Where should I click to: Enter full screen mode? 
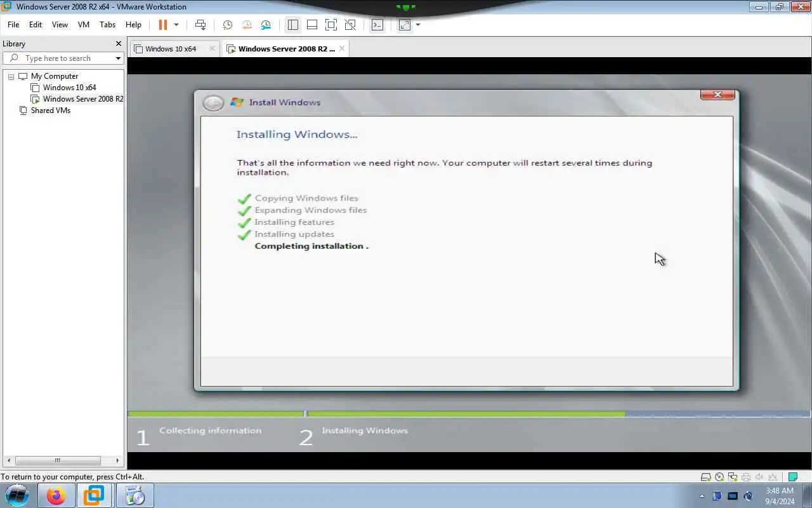coord(331,25)
